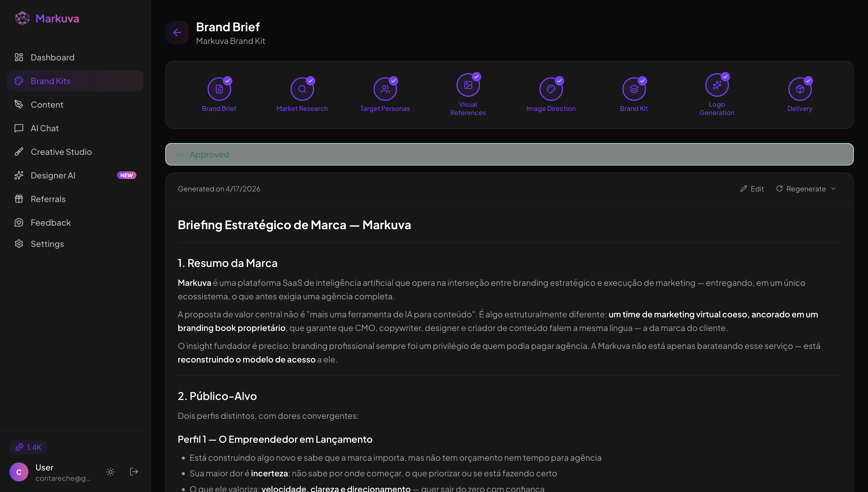Click the Logo Generation step label
The image size is (868, 492).
pos(717,109)
